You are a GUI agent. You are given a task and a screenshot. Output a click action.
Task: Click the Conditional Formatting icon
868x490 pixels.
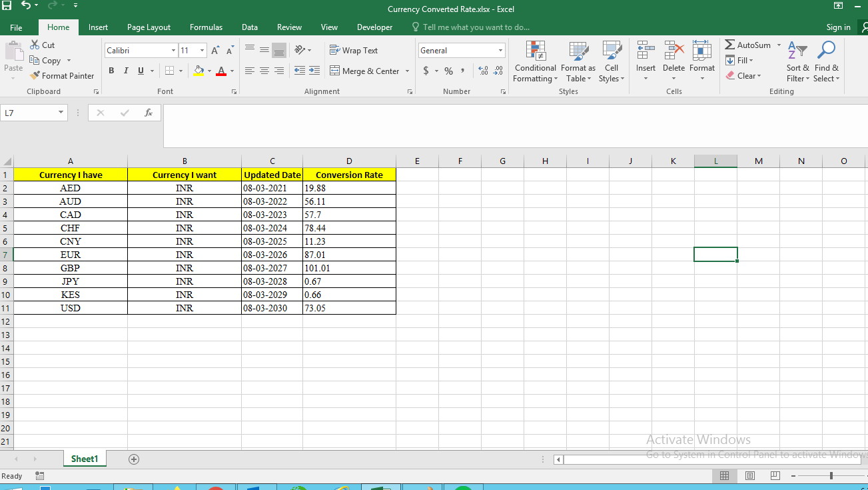[x=535, y=51]
